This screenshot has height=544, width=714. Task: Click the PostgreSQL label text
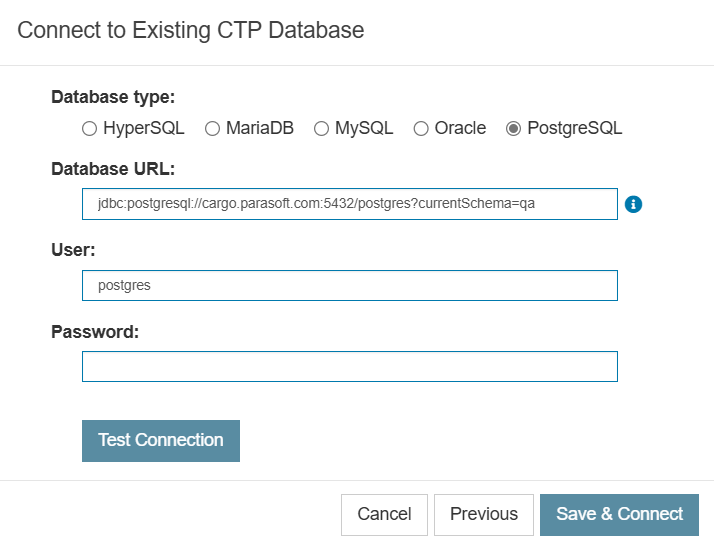point(575,129)
